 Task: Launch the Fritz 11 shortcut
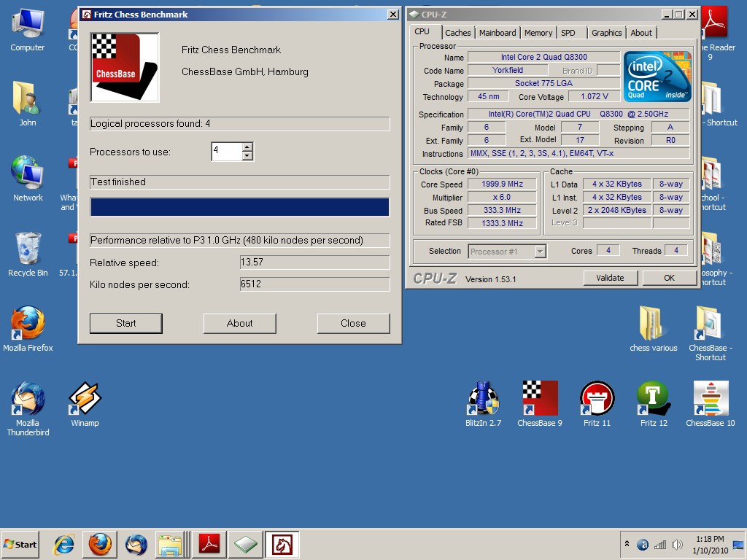click(x=597, y=404)
